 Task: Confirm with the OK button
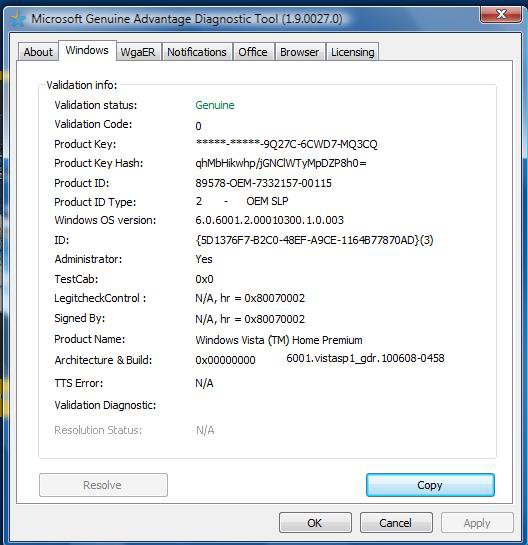click(315, 523)
